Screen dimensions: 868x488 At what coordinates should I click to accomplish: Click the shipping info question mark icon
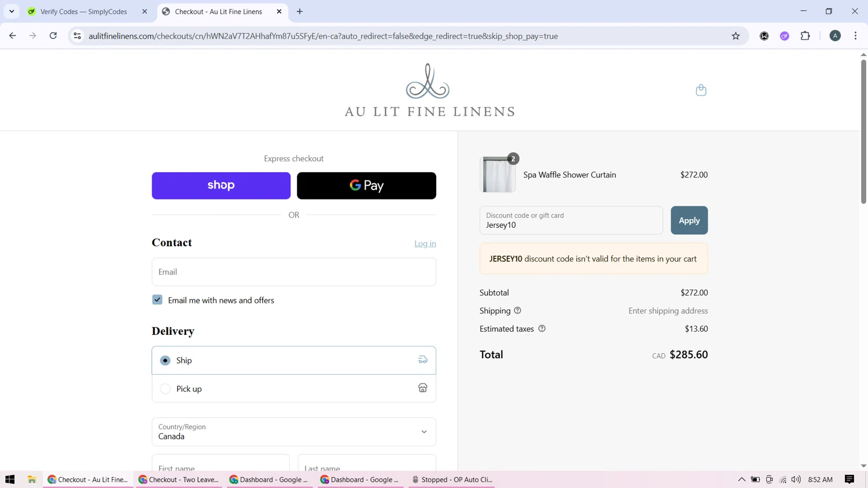517,310
